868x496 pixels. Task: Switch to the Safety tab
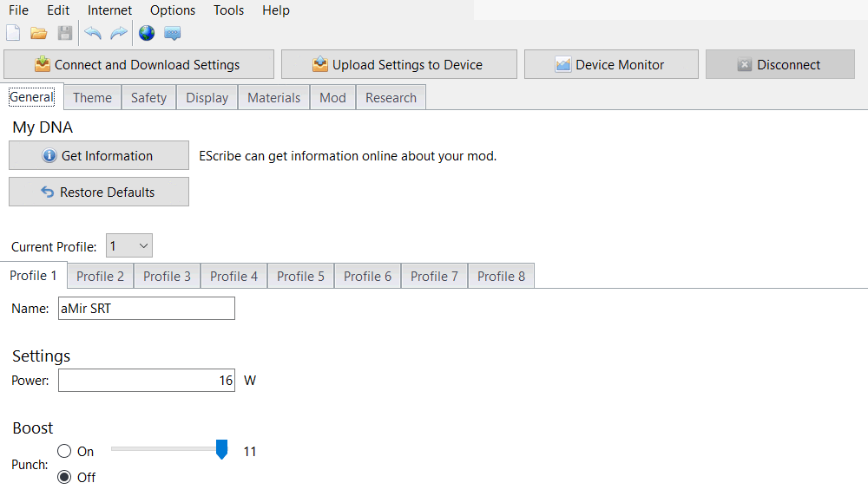(x=148, y=98)
